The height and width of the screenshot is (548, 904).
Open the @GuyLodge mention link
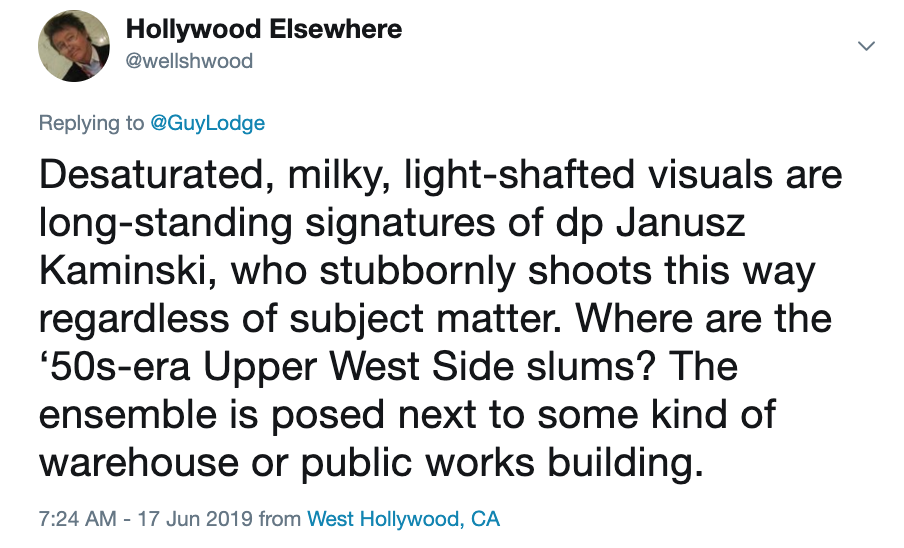208,123
